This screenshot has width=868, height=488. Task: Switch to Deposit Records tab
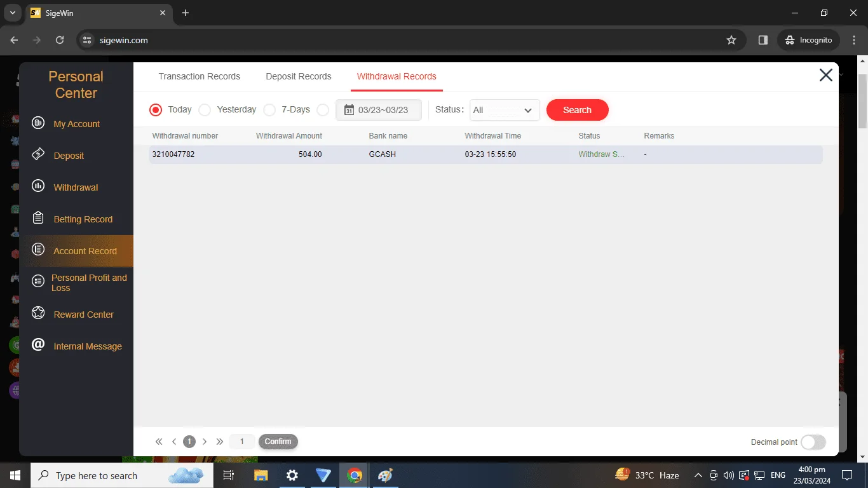[299, 76]
